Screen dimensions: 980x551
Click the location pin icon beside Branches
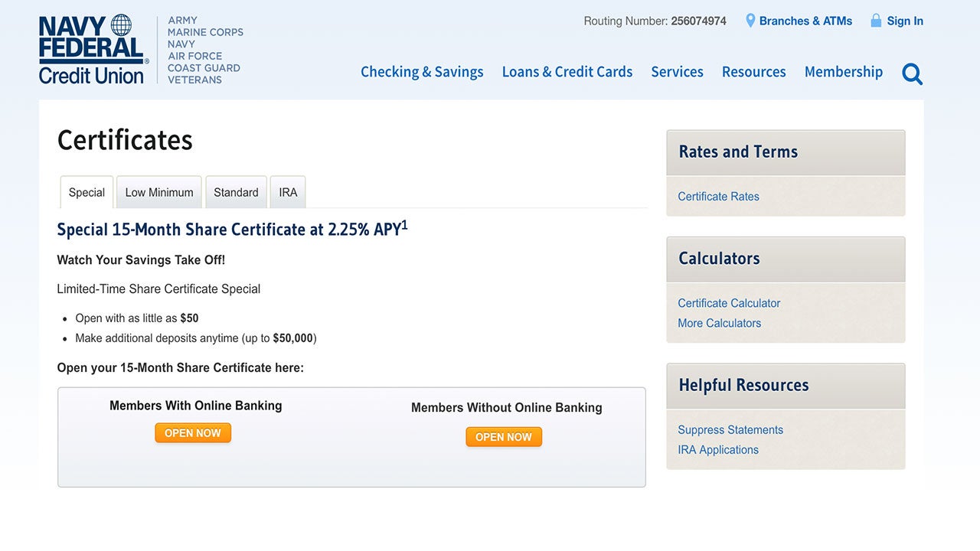click(750, 21)
